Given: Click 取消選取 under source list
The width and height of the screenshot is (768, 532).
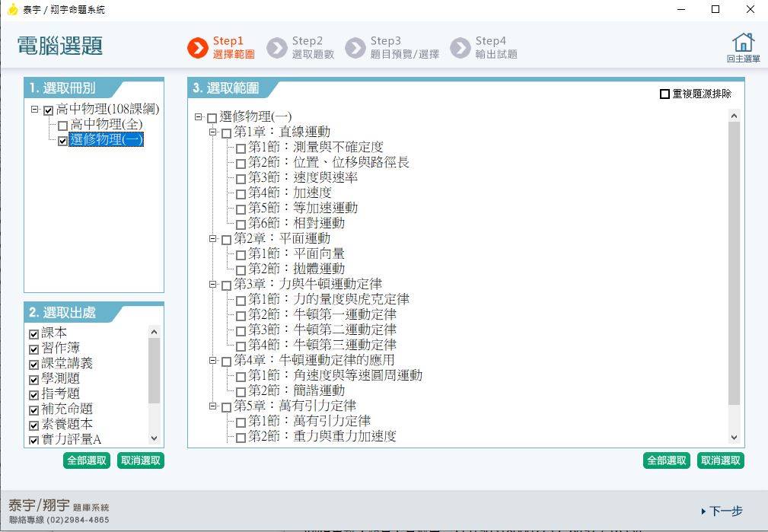Looking at the screenshot, I should tap(141, 460).
